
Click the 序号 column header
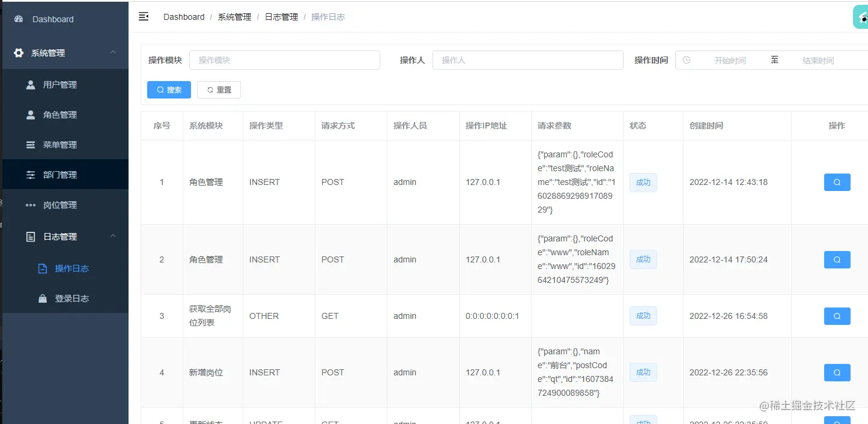pos(162,126)
